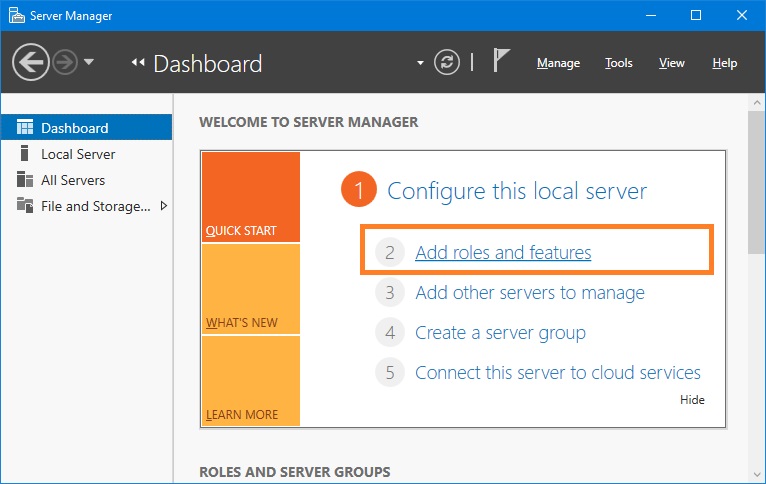Screen dimensions: 766x484
Task: Hide the welcome tile using Hide
Action: 692,400
